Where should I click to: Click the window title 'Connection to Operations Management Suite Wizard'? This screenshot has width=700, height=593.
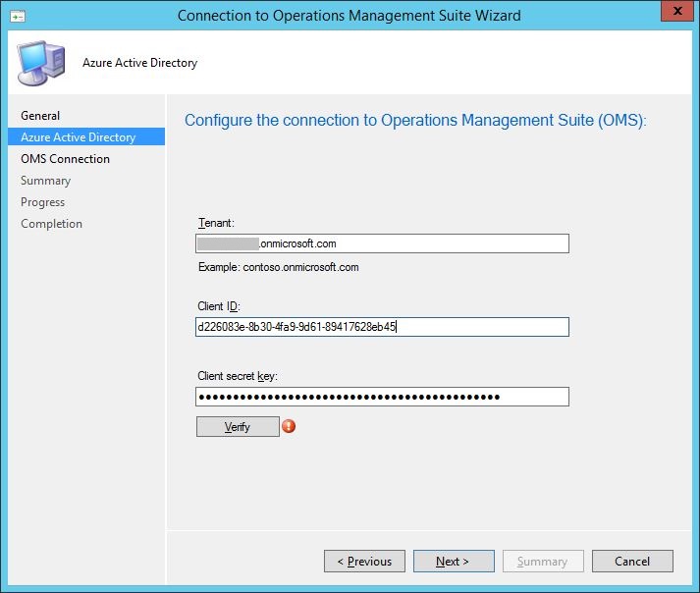coord(350,16)
